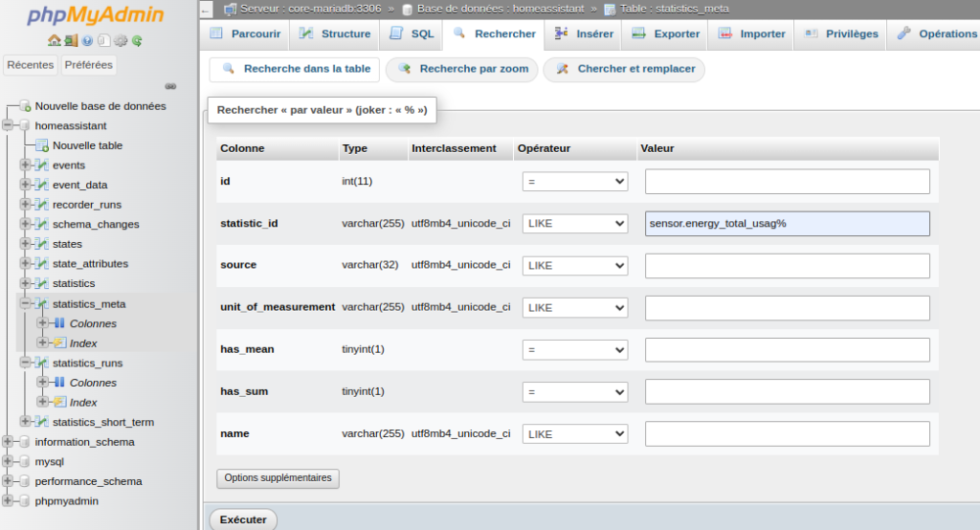Open navigation panel settings gear icon

(x=121, y=40)
